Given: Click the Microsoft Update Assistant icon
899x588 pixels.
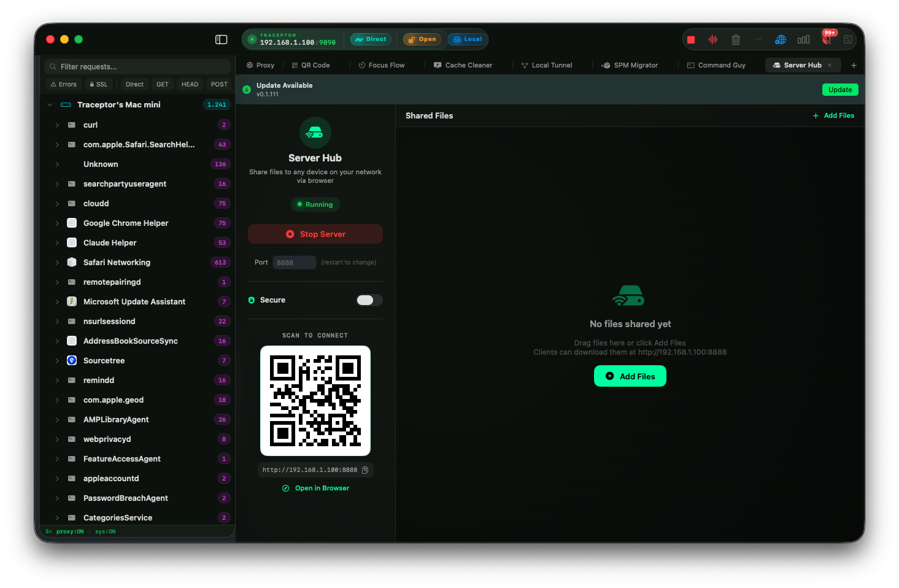Looking at the screenshot, I should (x=72, y=302).
